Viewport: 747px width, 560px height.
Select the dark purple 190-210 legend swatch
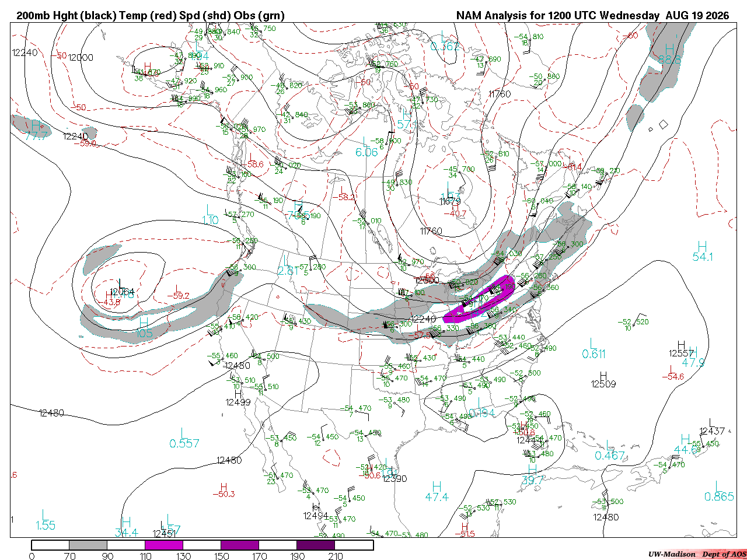click(316, 545)
